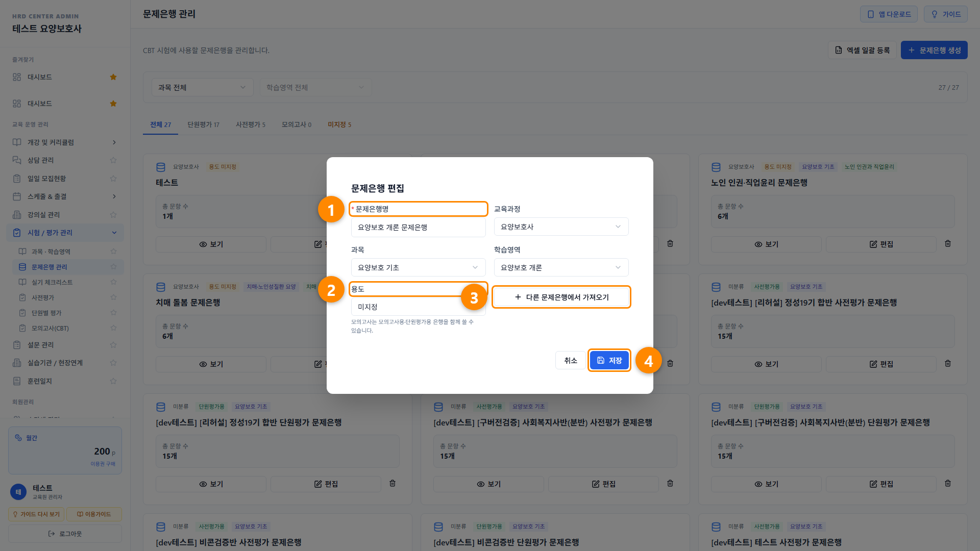
Task: Click 보기 on 치매 돌봄 문제은행 card
Action: tap(211, 364)
